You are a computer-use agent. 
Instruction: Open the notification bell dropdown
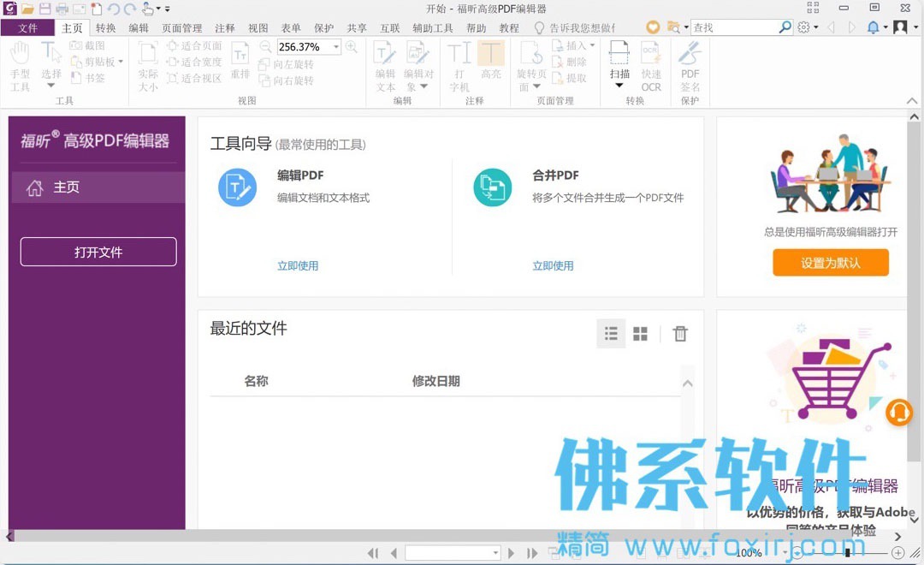(x=885, y=27)
